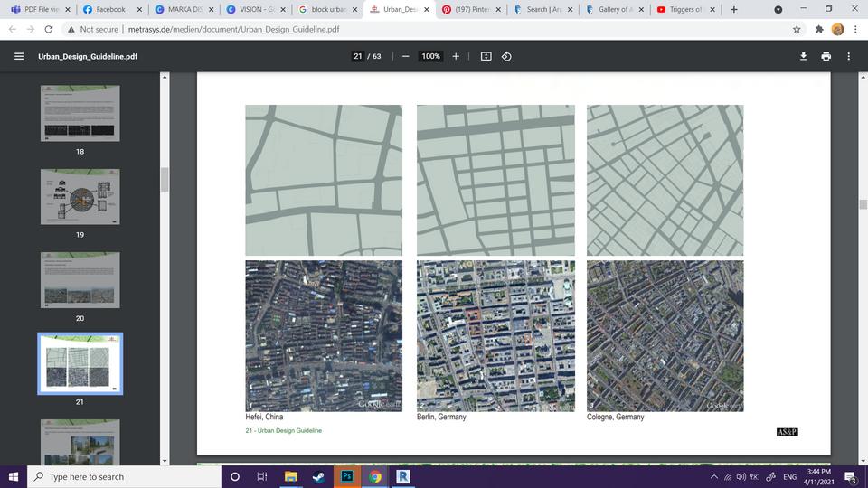
Task: Click the zoom out minus button
Action: (x=405, y=56)
